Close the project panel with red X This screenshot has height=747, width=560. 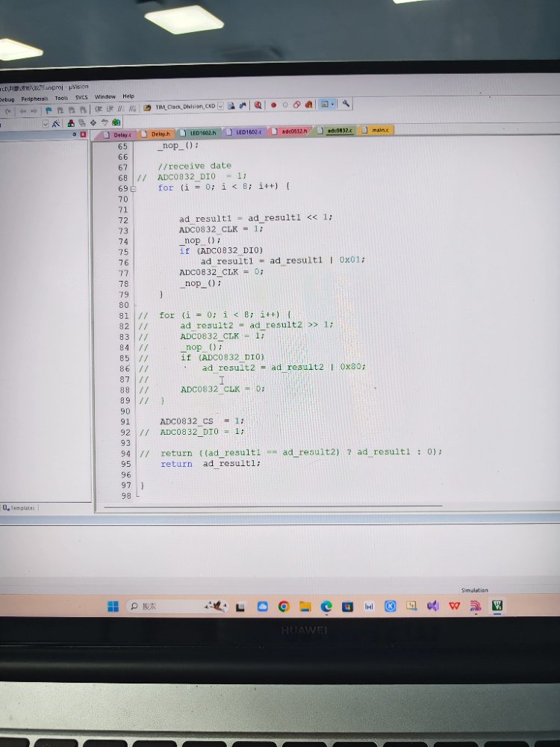(83, 134)
